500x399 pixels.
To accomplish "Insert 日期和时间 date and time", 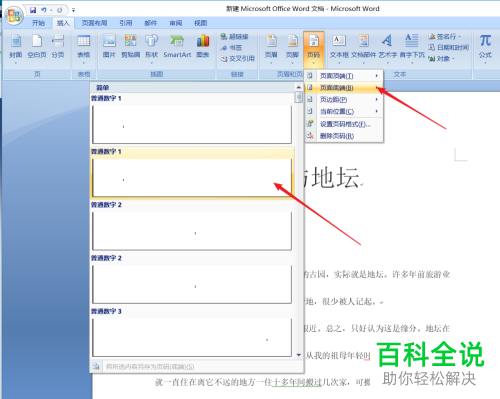I will (449, 47).
